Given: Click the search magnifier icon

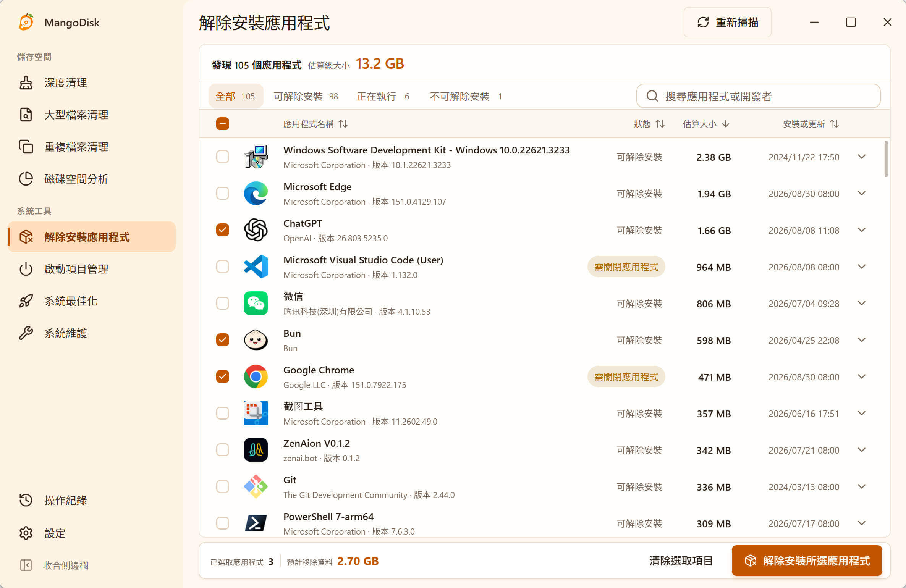Looking at the screenshot, I should pyautogui.click(x=652, y=96).
